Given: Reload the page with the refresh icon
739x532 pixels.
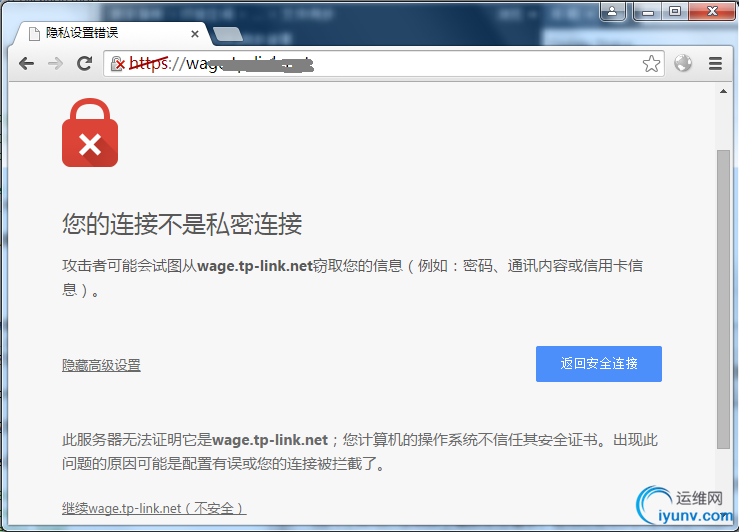Looking at the screenshot, I should coord(84,63).
